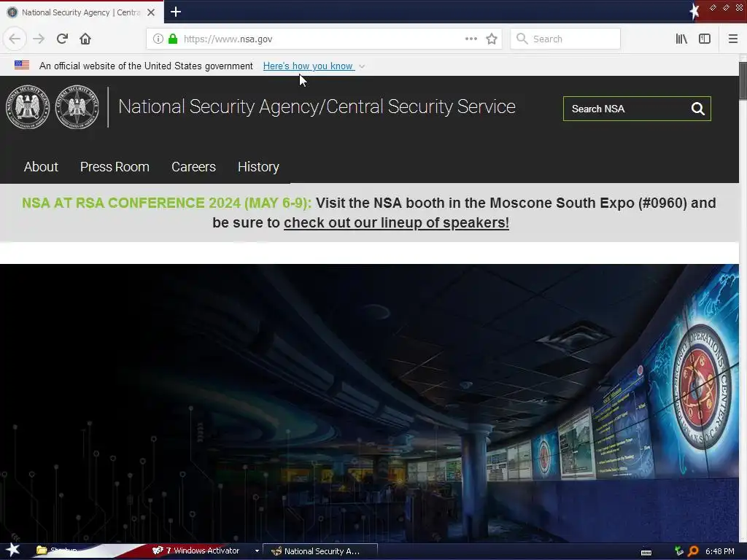Click the Central Security Service seal logo
Image resolution: width=747 pixels, height=560 pixels.
pos(77,107)
